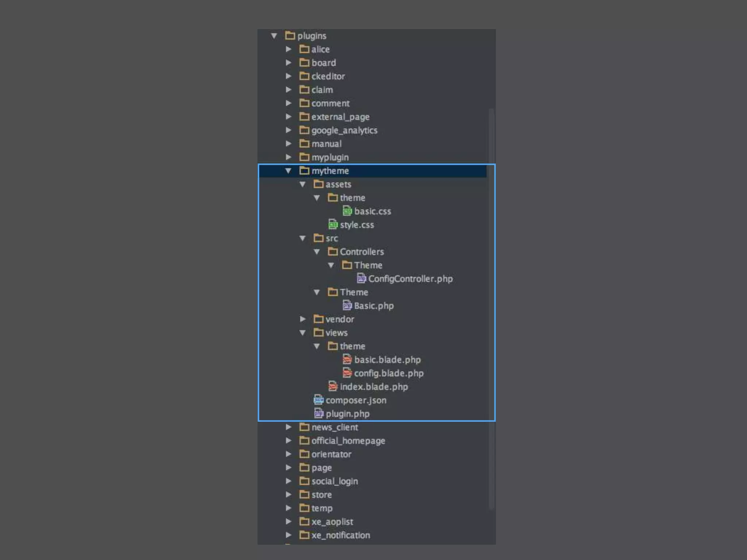
Task: Click the folder icon of ckeditor
Action: (x=304, y=76)
